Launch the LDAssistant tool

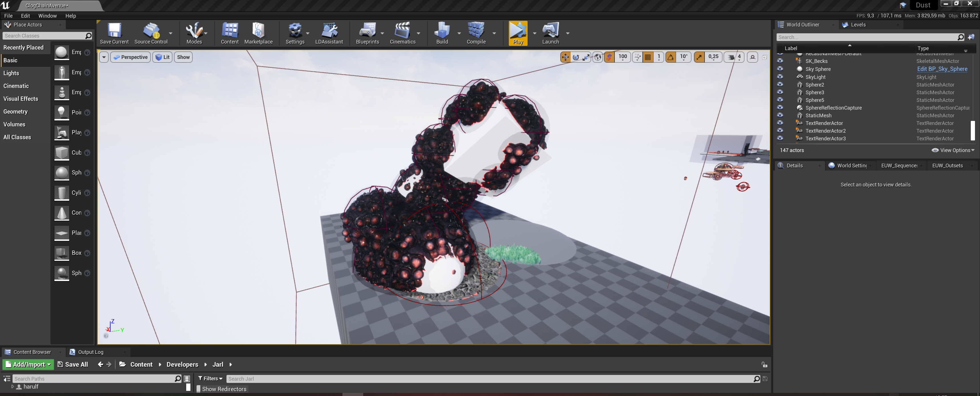(x=329, y=33)
